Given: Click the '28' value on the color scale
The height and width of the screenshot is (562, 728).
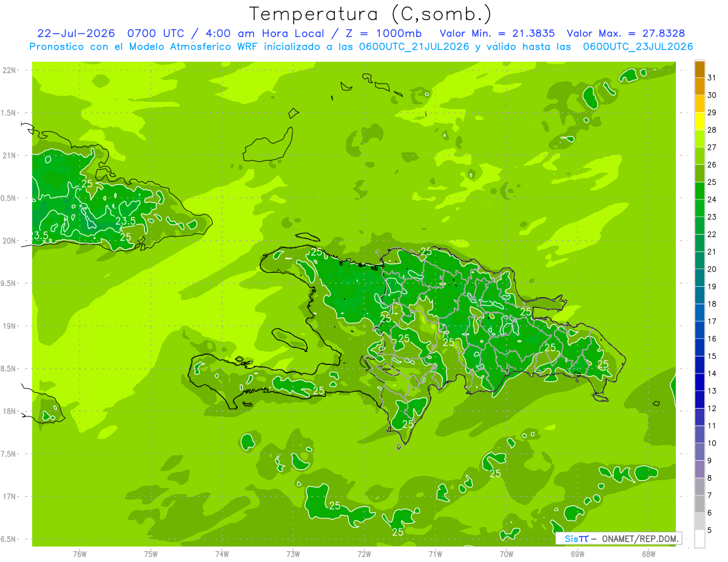Looking at the screenshot, I should [x=712, y=130].
